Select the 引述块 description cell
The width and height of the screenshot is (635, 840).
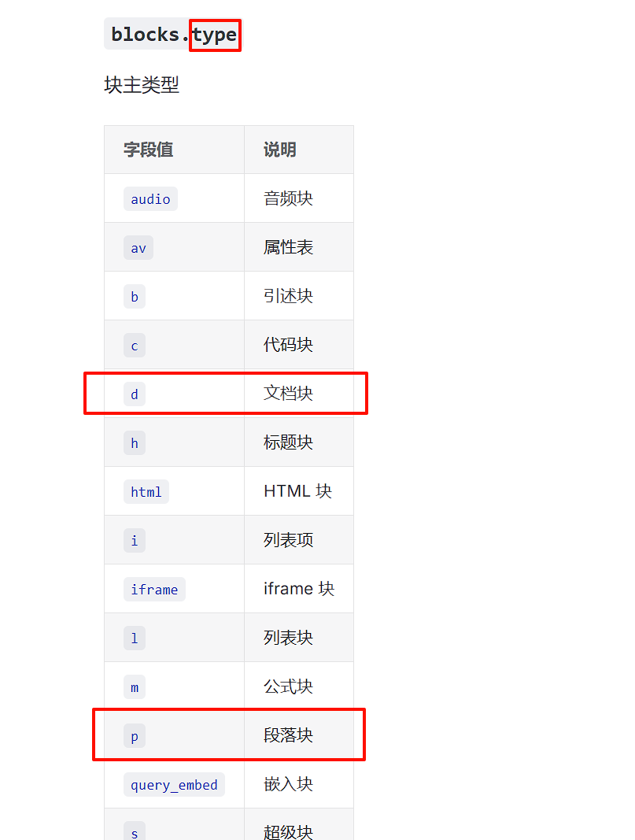pos(288,296)
